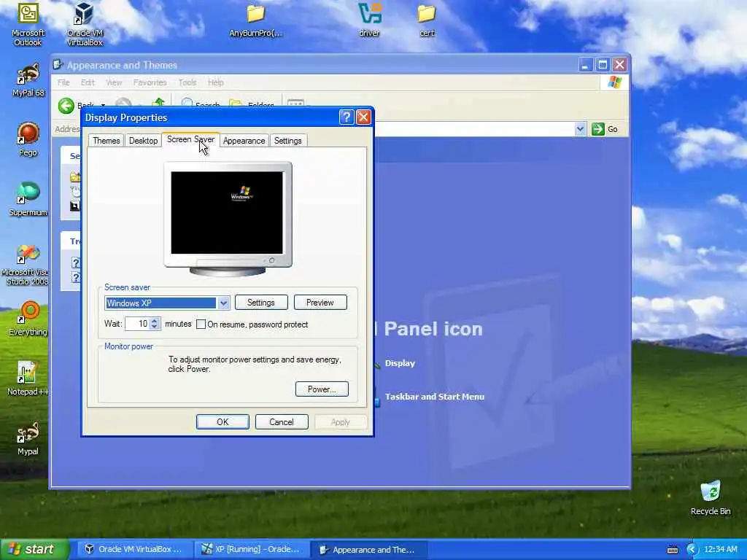Minimize the Appearance and Themes window
Viewport: 747px width, 560px height.
[x=586, y=65]
